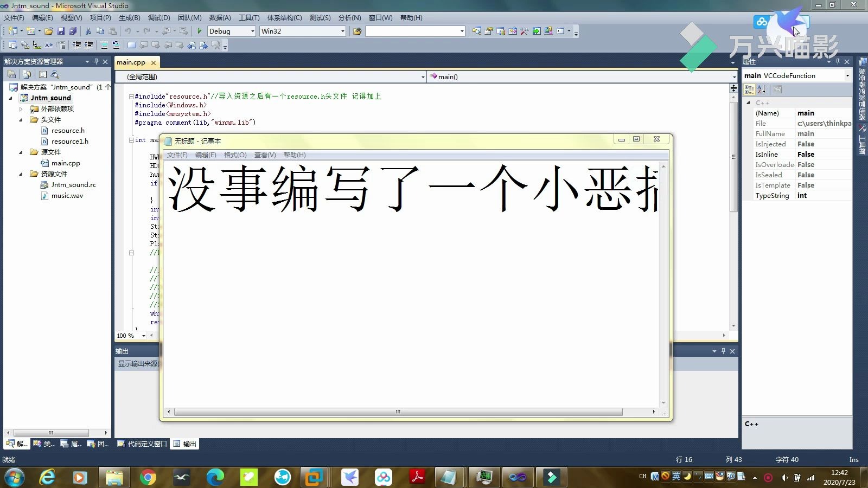Open the main VCCodeFunction object dropdown
Screen dimensions: 868x488
tap(847, 75)
